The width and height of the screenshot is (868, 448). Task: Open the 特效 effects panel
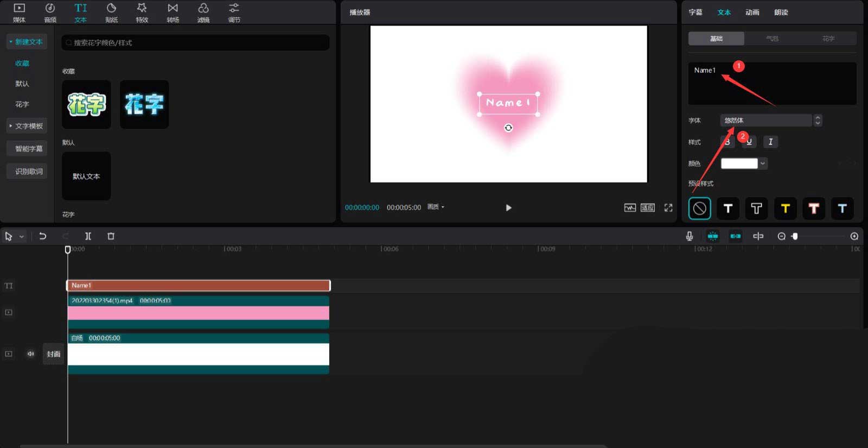(x=142, y=12)
